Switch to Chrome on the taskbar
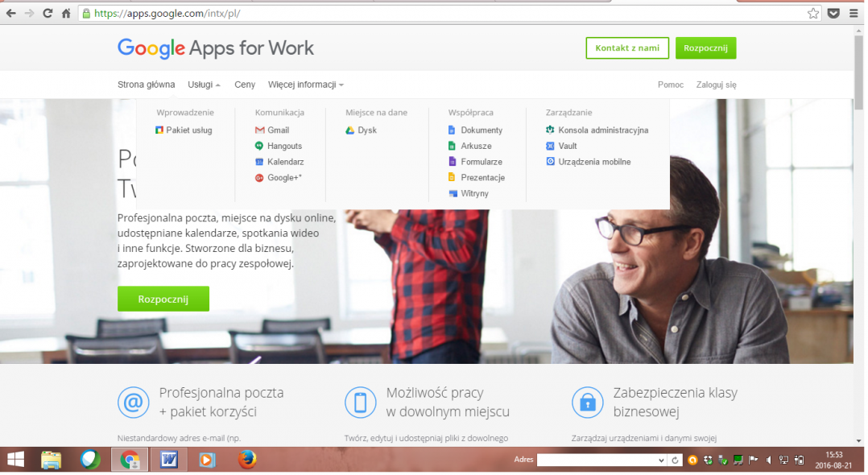 pos(130,460)
